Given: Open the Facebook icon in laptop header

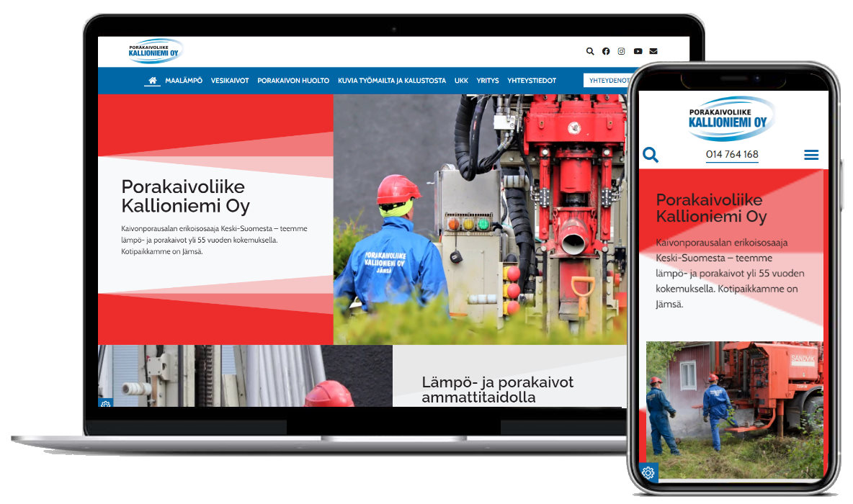Looking at the screenshot, I should pos(605,51).
